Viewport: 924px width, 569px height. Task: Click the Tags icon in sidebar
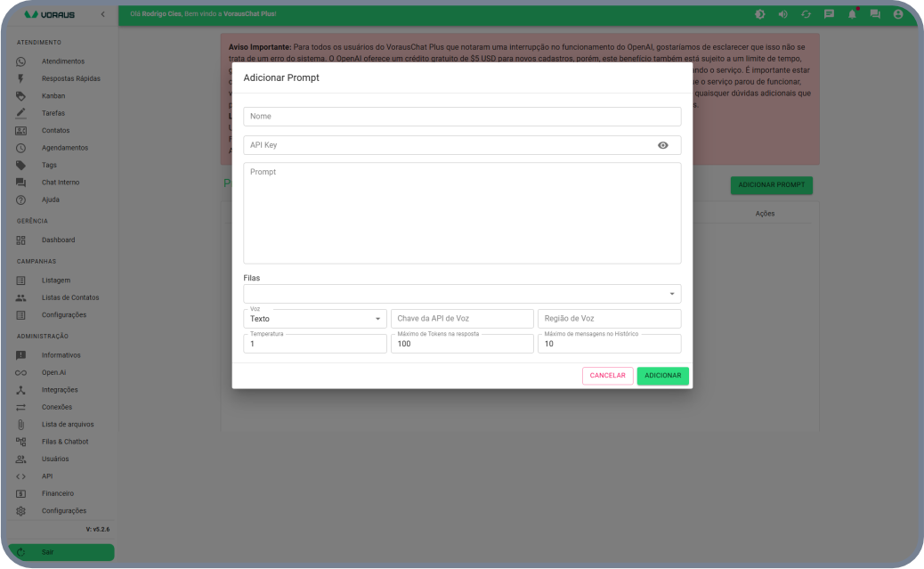pyautogui.click(x=21, y=166)
